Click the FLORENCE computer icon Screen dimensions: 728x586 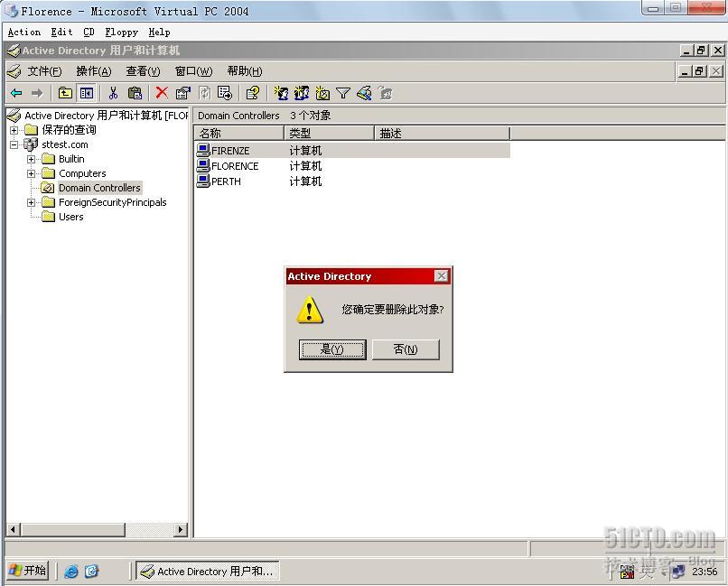click(x=203, y=165)
